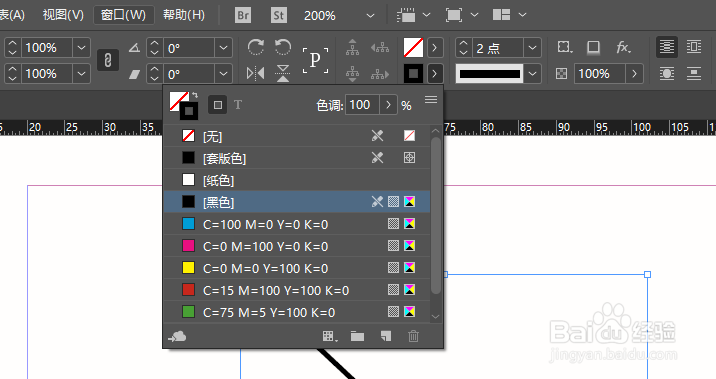Image resolution: width=716 pixels, height=379 pixels.
Task: Rotate 90 degrees clockwise icon
Action: (256, 47)
